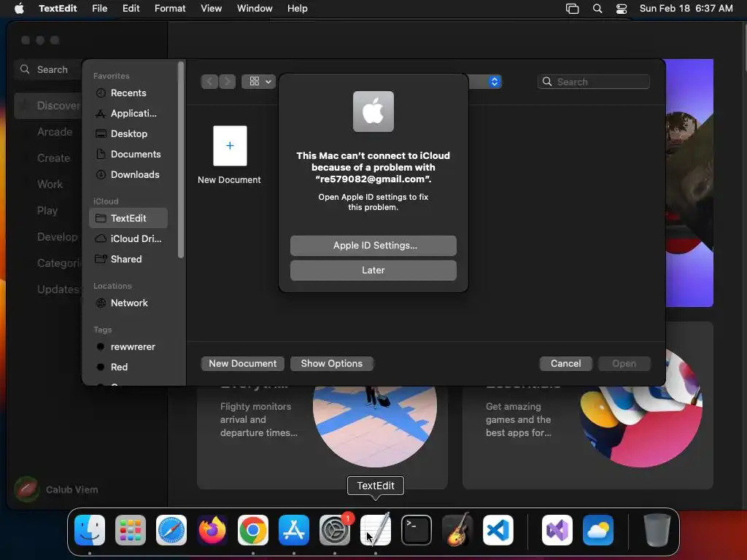Click the date and time in menu bar
The height and width of the screenshot is (560, 747).
(x=686, y=9)
